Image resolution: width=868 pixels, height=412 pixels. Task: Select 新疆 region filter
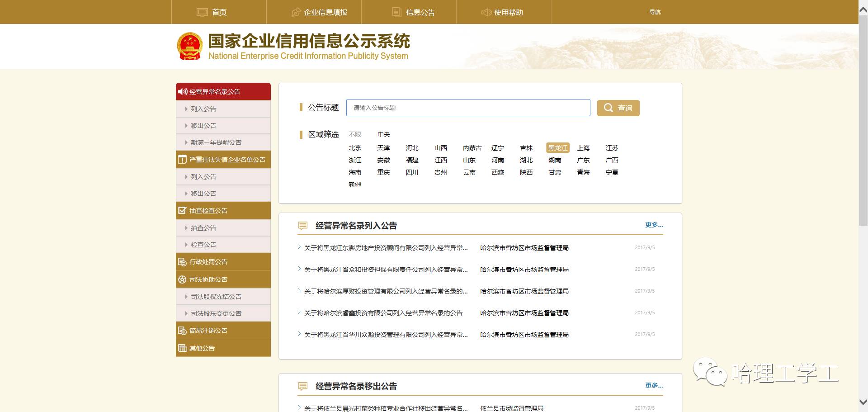coord(355,185)
